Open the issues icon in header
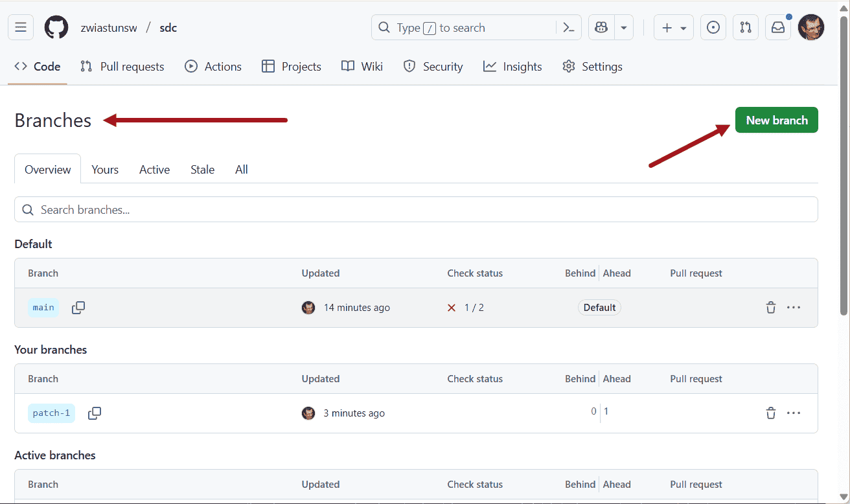The image size is (850, 504). 713,28
